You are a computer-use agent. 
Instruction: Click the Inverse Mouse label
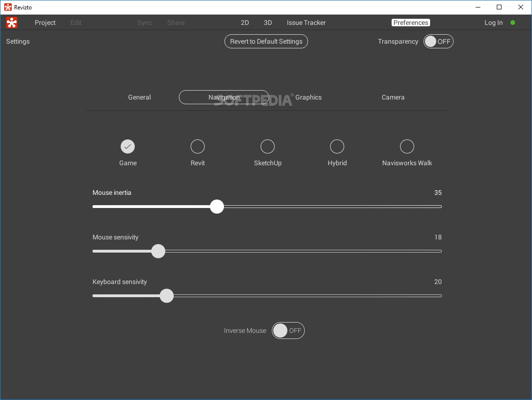coord(245,331)
